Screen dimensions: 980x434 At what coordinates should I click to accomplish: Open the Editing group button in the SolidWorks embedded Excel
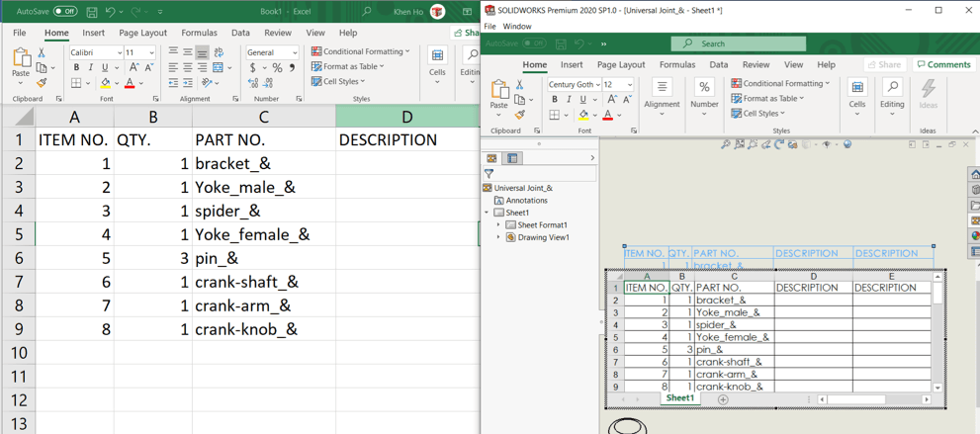[x=892, y=96]
